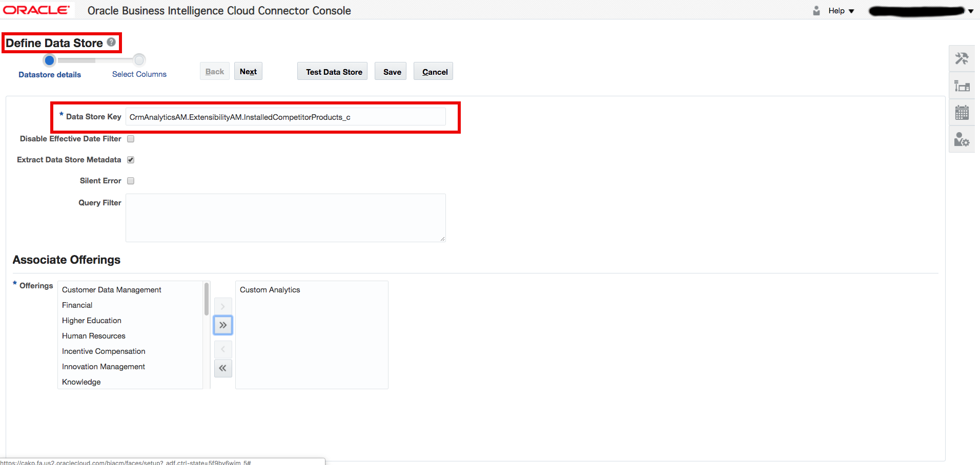Cancel the data store definition
Screen dimensions: 980x465
point(434,71)
